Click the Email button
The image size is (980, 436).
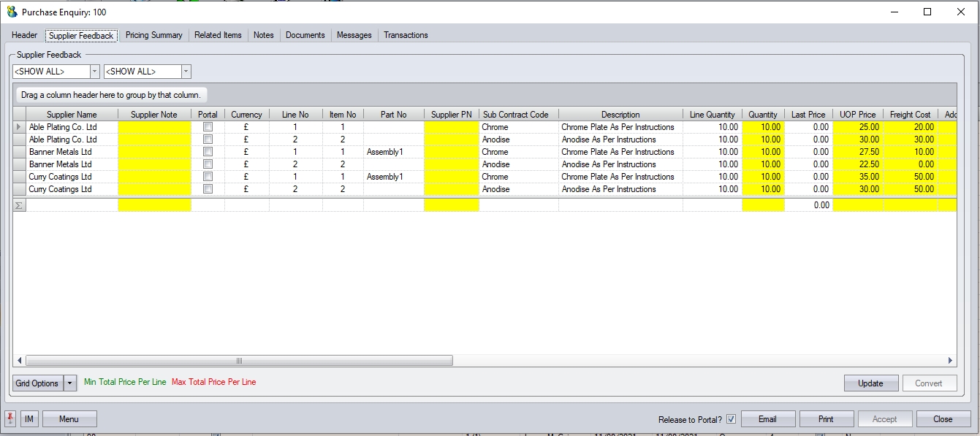coord(767,419)
